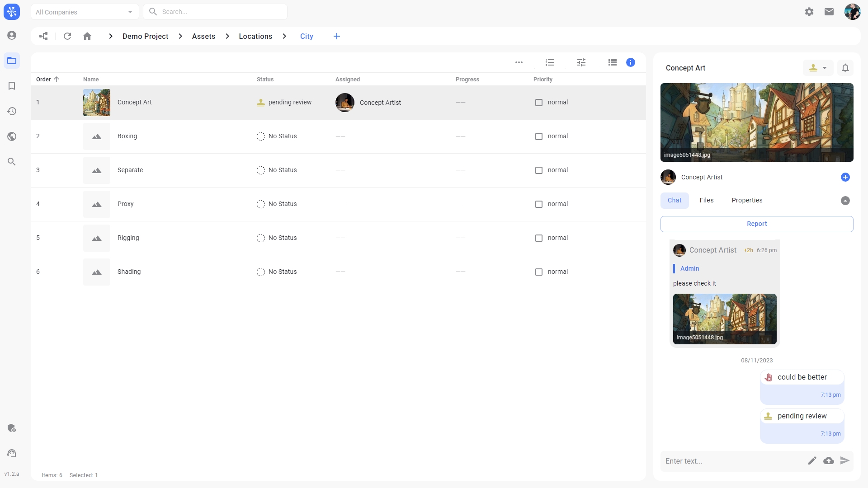Viewport: 868px width, 488px height.
Task: Click the Search input field
Action: pos(215,12)
